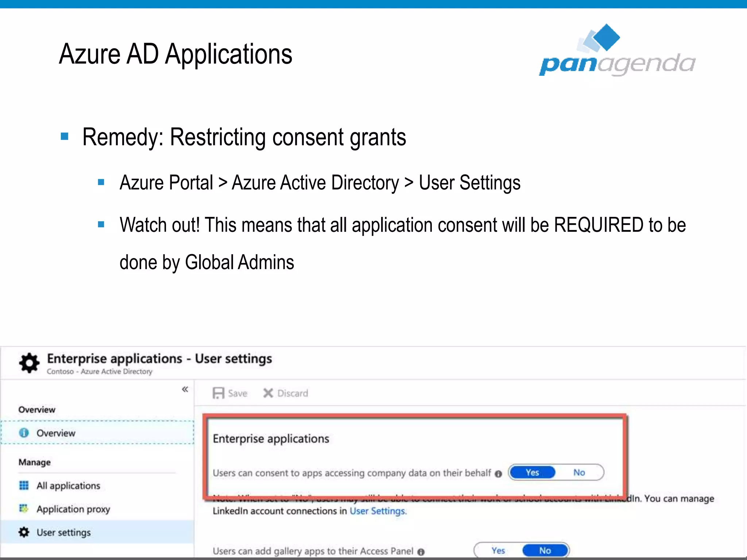
Task: Click the Save floppy disk icon
Action: [x=218, y=393]
